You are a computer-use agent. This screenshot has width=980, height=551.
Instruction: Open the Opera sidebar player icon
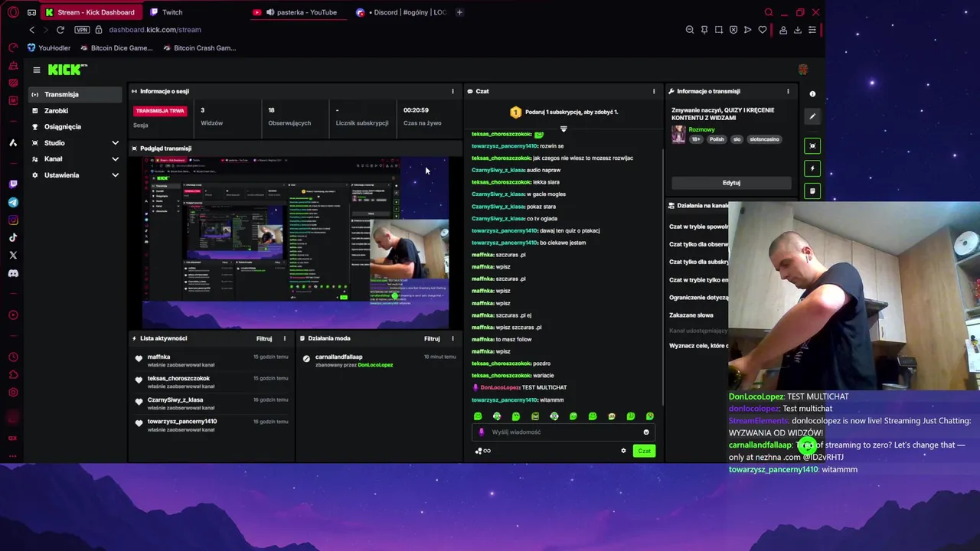tap(13, 315)
